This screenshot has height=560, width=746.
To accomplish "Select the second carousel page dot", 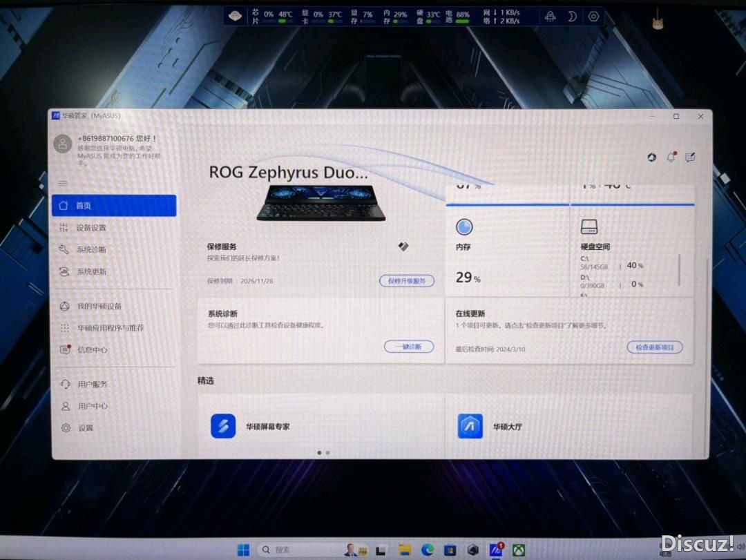I will 327,453.
